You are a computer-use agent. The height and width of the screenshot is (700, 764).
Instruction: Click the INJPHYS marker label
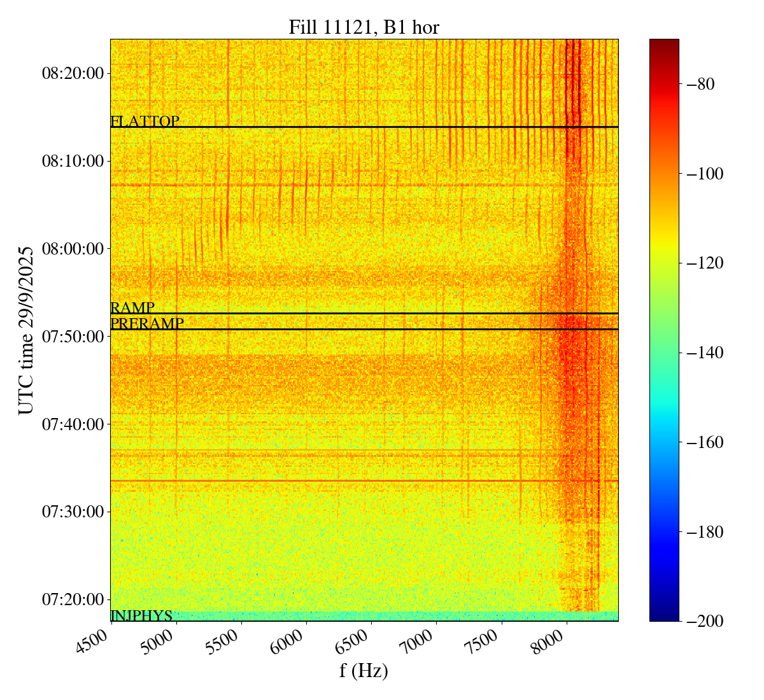(x=141, y=615)
